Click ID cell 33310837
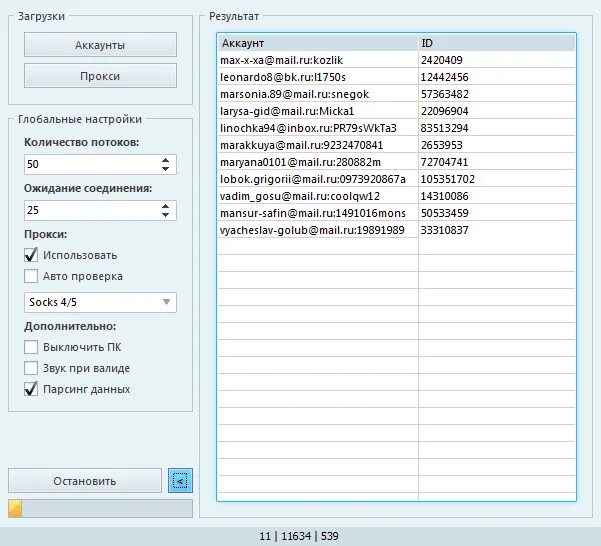The image size is (601, 546). (x=497, y=230)
